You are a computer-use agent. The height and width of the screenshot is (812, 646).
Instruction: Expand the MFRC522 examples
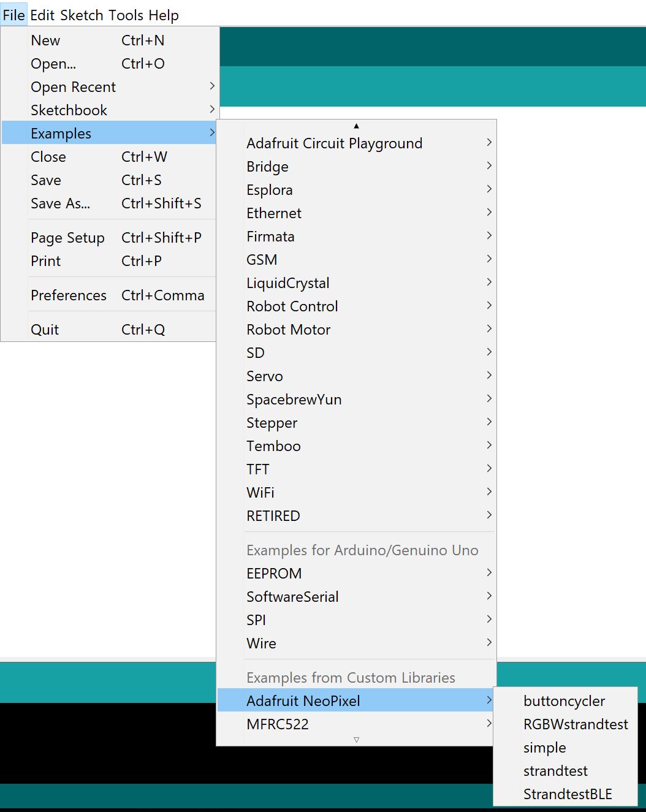pyautogui.click(x=278, y=724)
